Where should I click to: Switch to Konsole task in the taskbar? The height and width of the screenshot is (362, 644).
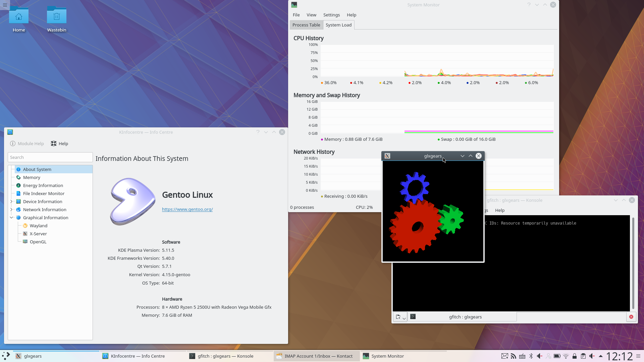click(230, 356)
